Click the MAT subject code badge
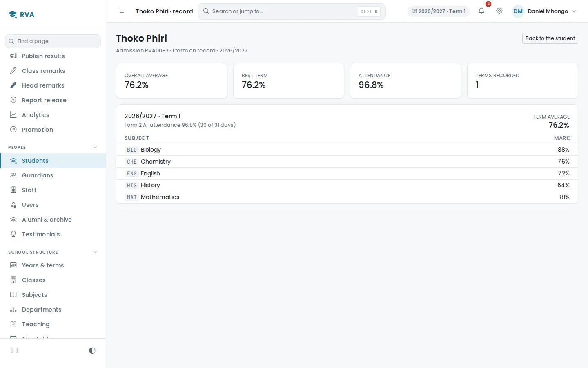Screen dimensions: 588x368 click(x=131, y=197)
